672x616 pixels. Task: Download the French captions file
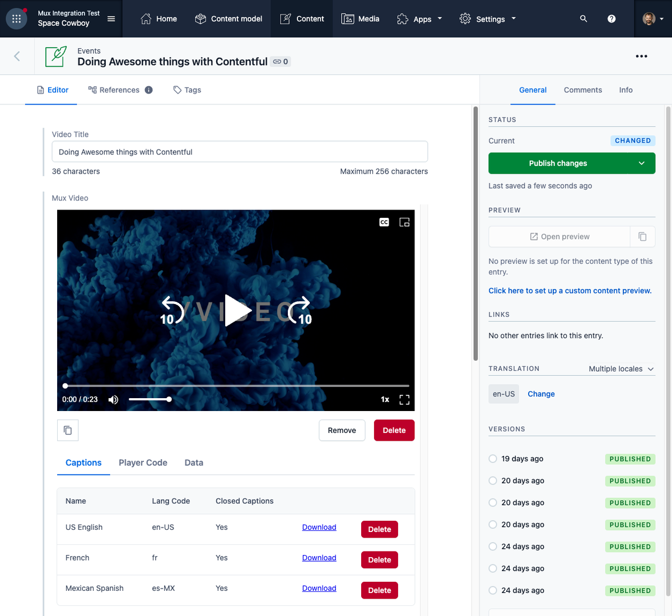click(319, 558)
